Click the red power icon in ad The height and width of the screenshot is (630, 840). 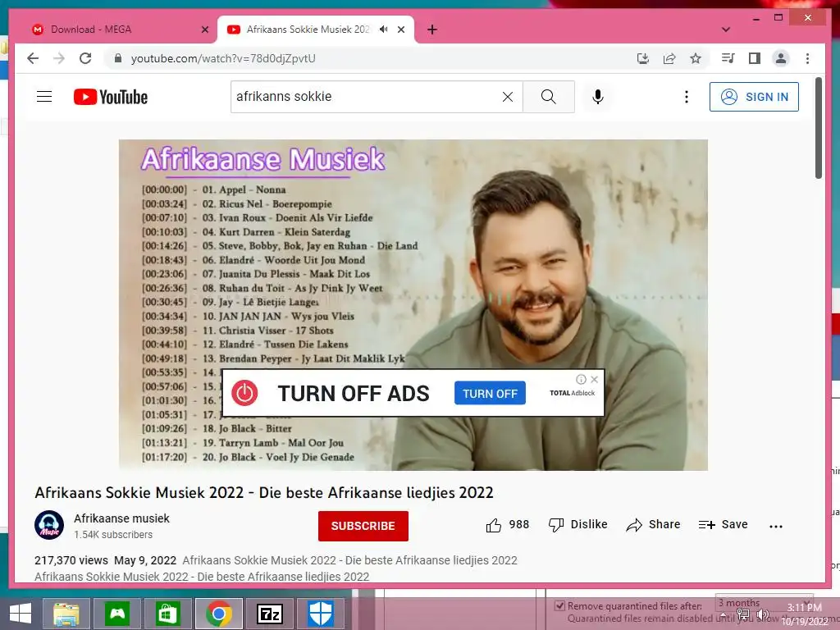pos(244,393)
